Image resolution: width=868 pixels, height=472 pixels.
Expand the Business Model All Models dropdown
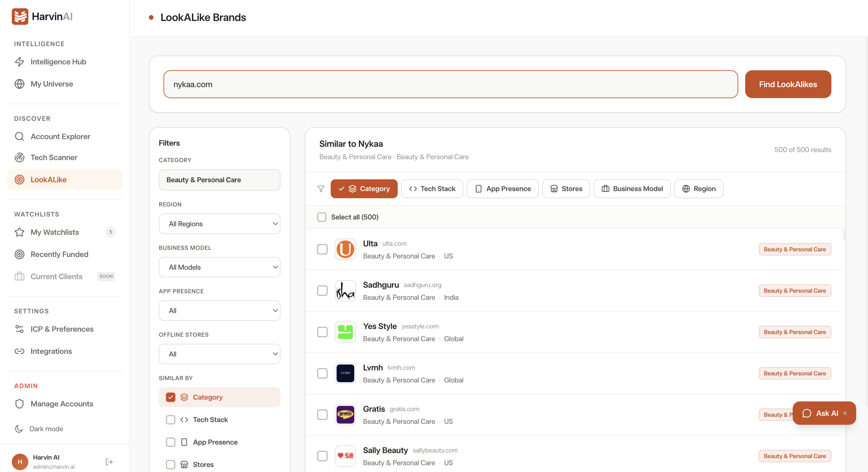pyautogui.click(x=219, y=267)
